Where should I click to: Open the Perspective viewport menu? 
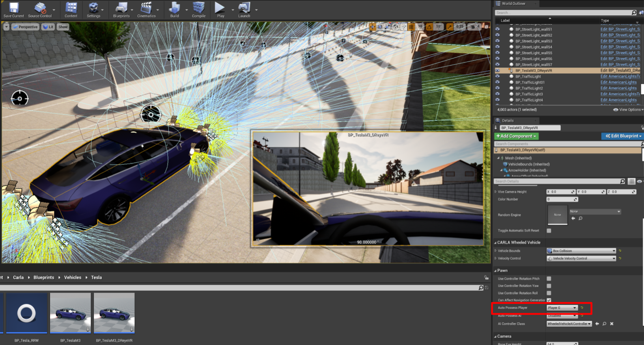(x=25, y=27)
